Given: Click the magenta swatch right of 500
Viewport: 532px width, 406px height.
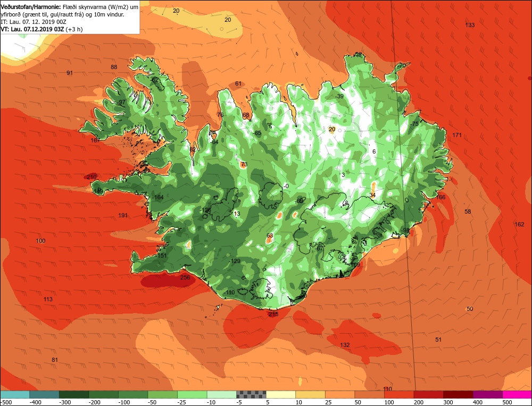Looking at the screenshot, I should (517, 394).
